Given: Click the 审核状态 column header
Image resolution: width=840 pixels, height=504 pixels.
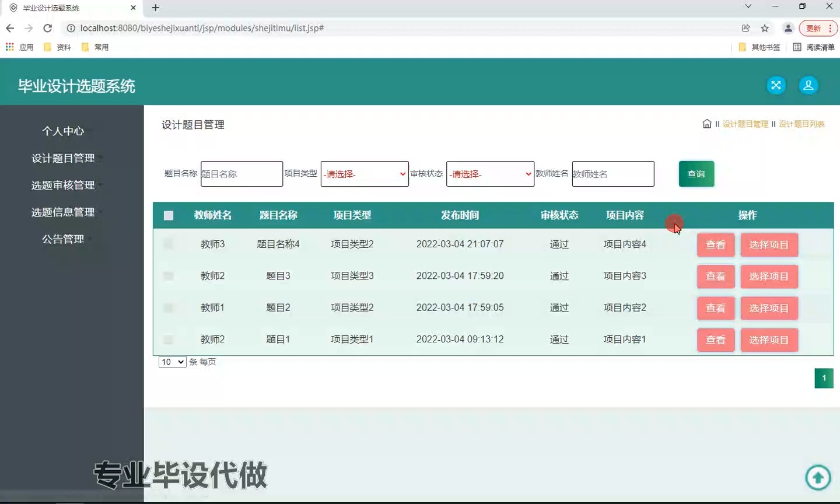Looking at the screenshot, I should 559,215.
